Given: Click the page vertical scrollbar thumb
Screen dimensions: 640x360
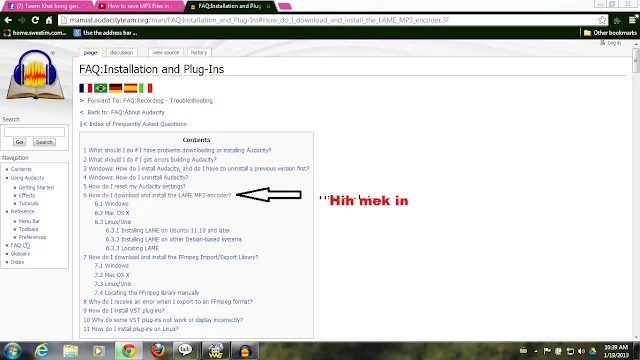Looking at the screenshot, I should tap(636, 60).
